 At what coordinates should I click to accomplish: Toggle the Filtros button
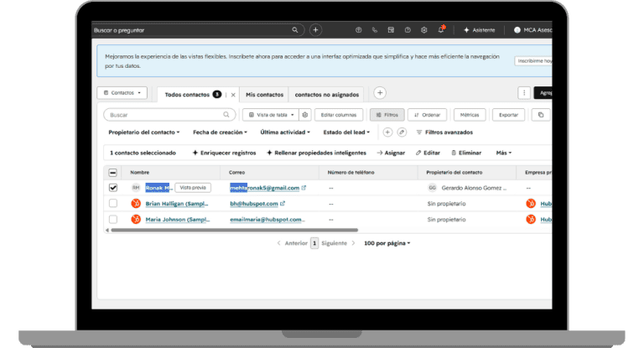(x=387, y=115)
